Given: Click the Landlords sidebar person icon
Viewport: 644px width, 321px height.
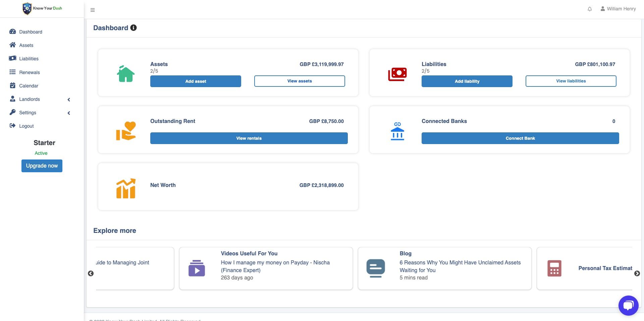Looking at the screenshot, I should click(x=12, y=99).
